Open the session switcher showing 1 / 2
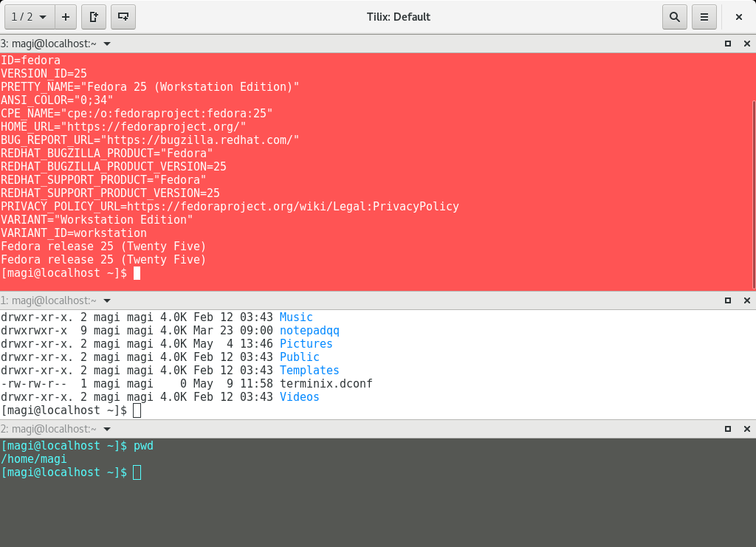Image resolution: width=756 pixels, height=547 pixels. click(x=30, y=17)
